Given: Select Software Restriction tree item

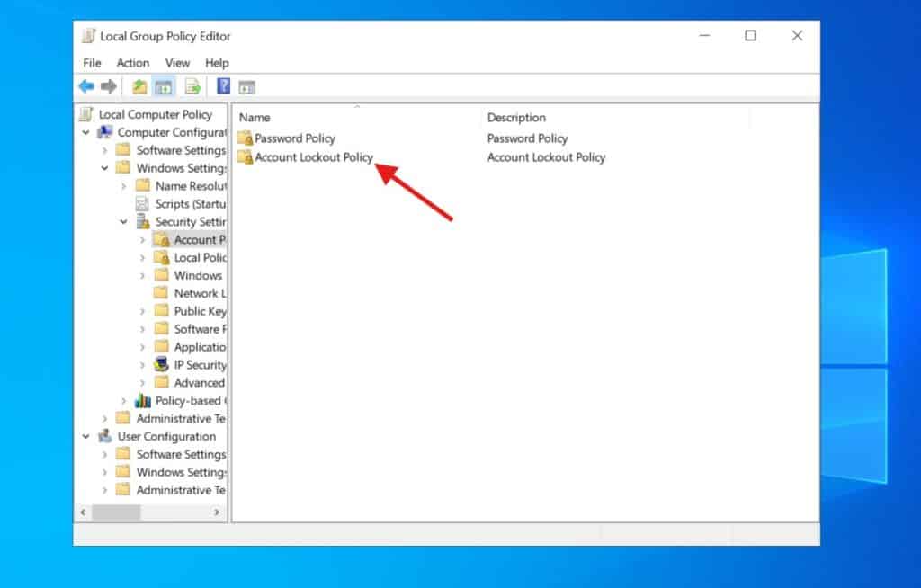Looking at the screenshot, I should click(200, 329).
